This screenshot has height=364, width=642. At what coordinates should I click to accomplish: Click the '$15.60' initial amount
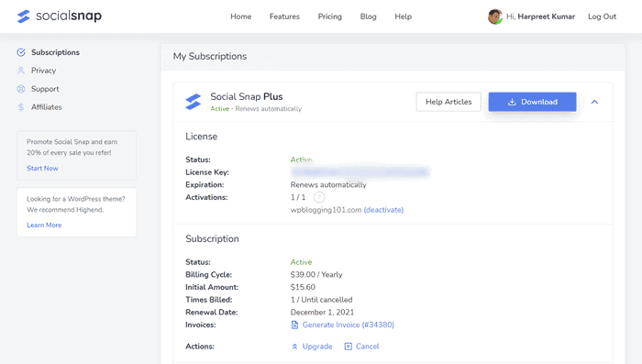(303, 287)
